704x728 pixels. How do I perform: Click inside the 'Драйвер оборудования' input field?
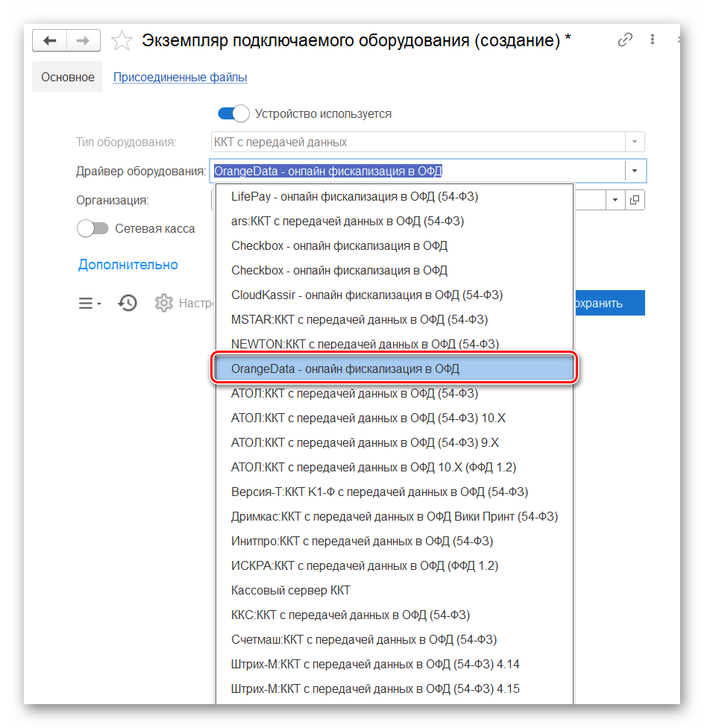pyautogui.click(x=418, y=171)
